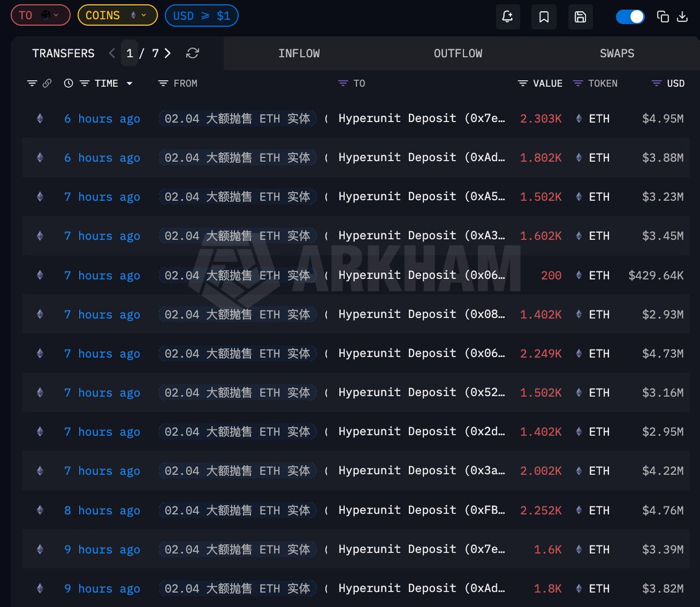The width and height of the screenshot is (700, 607).
Task: Click the USD ≥ $1 filter pill
Action: point(201,15)
